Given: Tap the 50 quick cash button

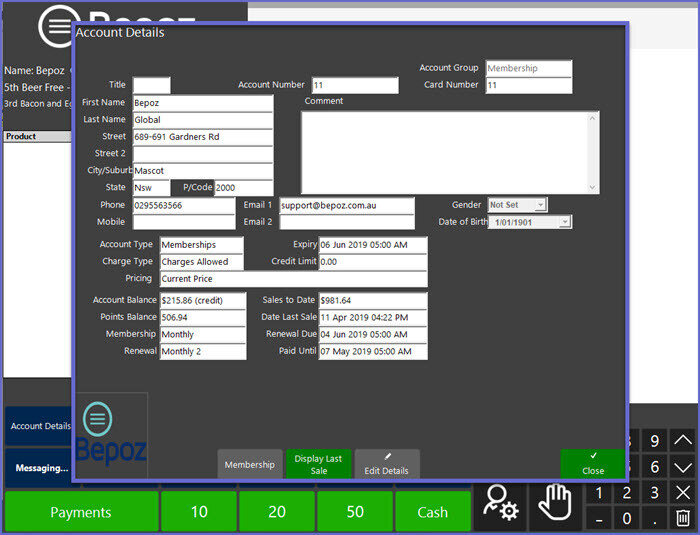Looking at the screenshot, I should point(355,511).
